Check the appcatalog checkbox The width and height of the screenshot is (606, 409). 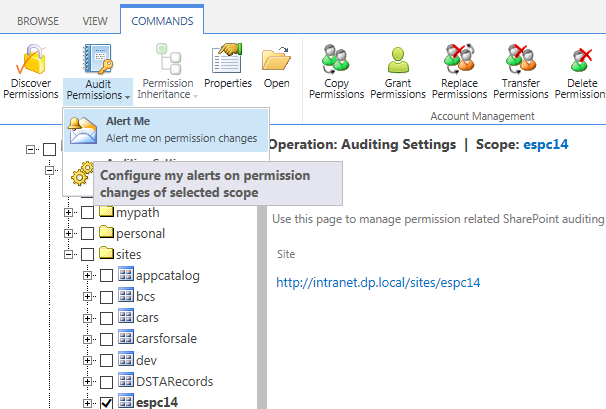tap(106, 276)
